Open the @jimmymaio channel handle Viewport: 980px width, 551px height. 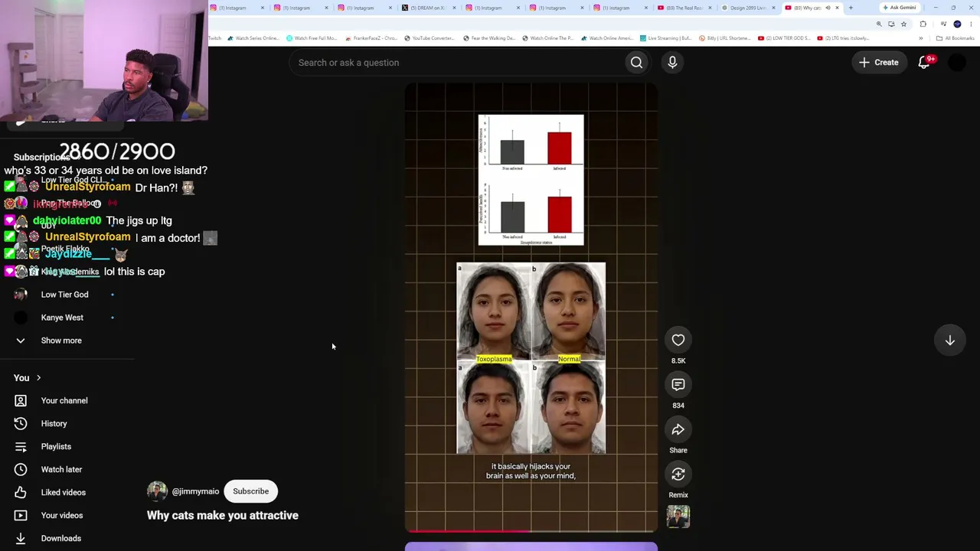pyautogui.click(x=195, y=491)
